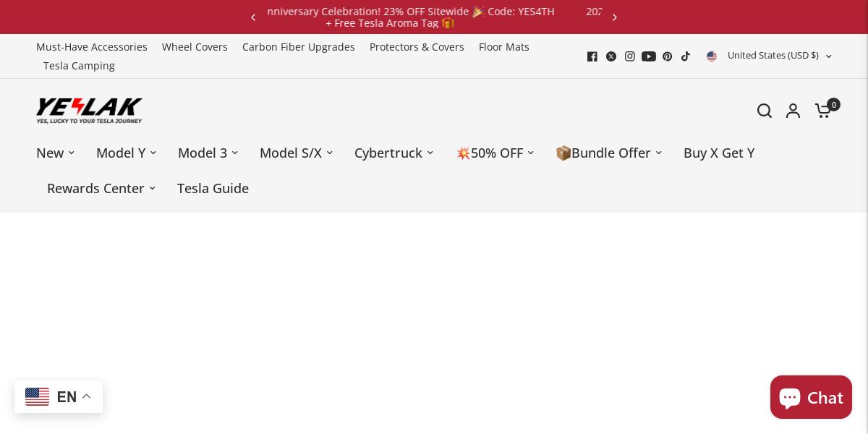Open the Facebook social link
The image size is (868, 434).
click(592, 56)
